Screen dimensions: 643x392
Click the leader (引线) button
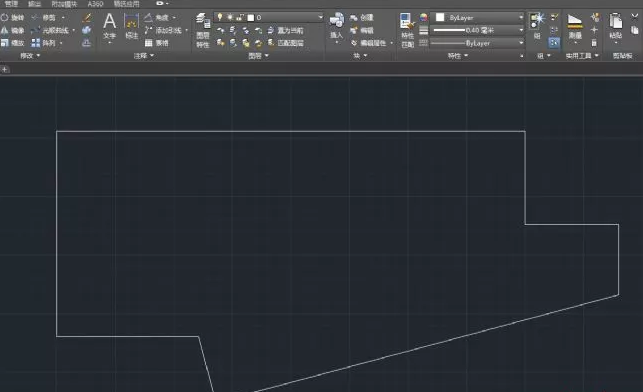163,30
